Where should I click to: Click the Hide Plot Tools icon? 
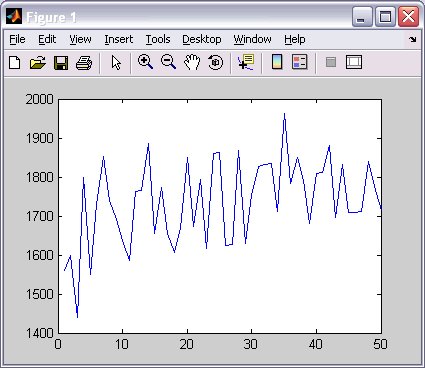pos(331,62)
